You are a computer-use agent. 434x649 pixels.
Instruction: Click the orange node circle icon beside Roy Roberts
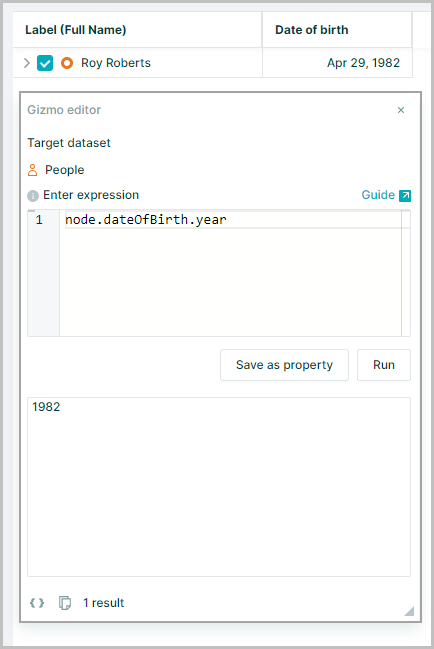coord(67,63)
